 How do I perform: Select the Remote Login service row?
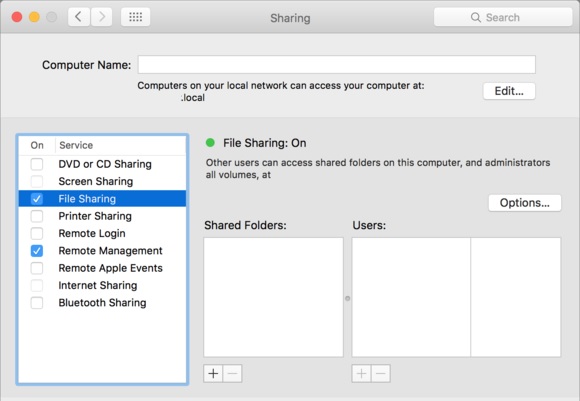tap(102, 233)
